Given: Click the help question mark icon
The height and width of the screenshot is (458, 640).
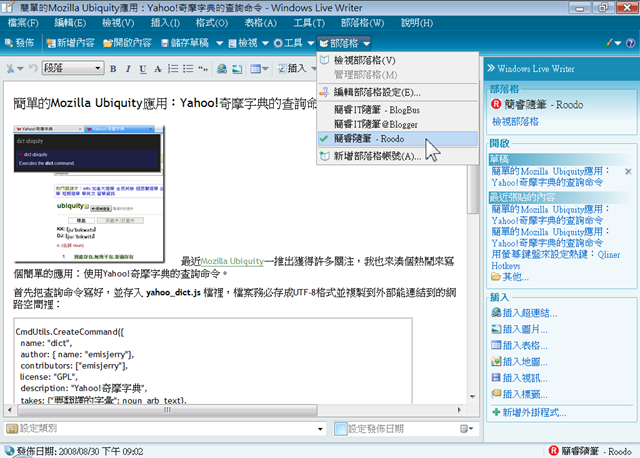Looking at the screenshot, I should coord(630,43).
